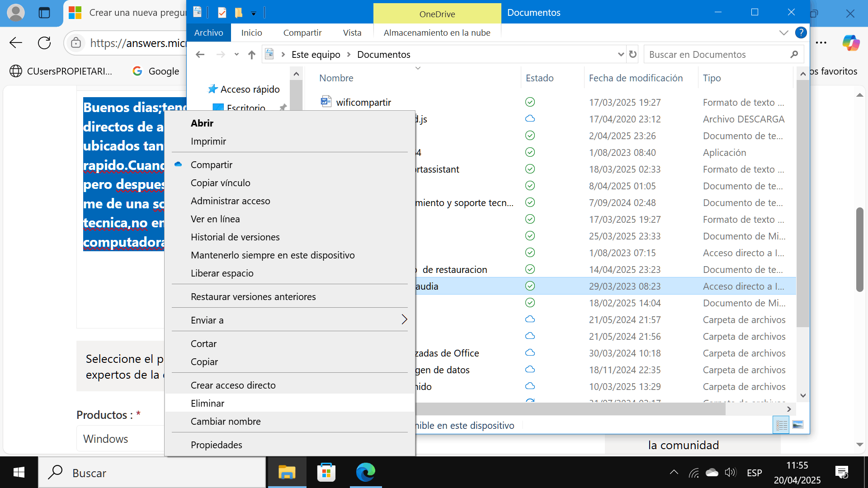Click the properties quick access toolbar icon
Viewport: 868px width, 488px height.
click(222, 13)
